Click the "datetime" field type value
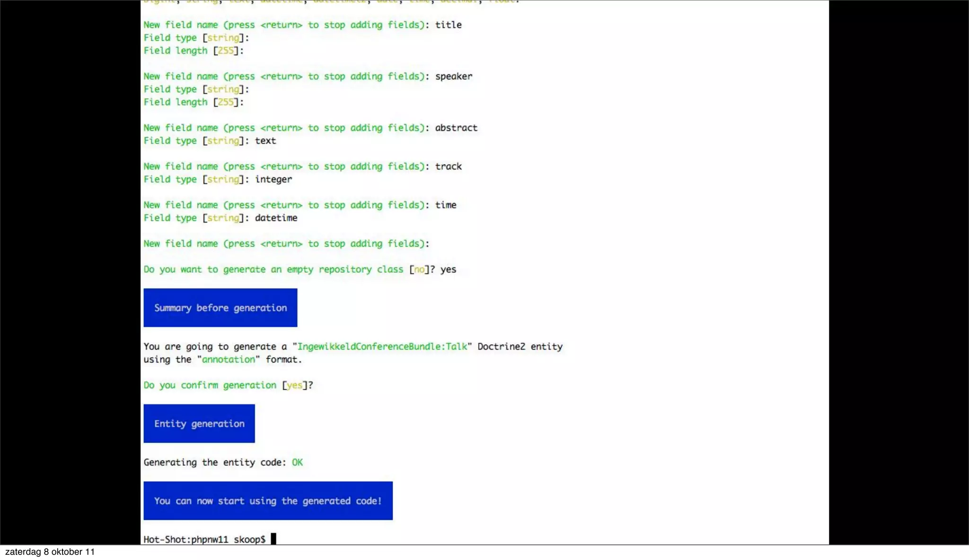 (276, 218)
